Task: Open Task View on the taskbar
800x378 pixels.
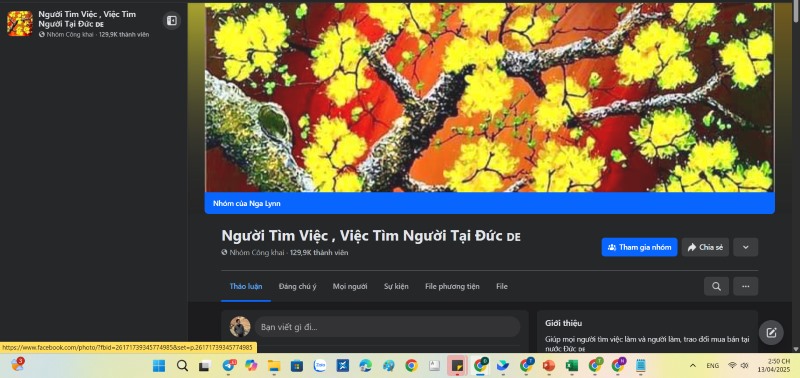Action: [x=205, y=366]
